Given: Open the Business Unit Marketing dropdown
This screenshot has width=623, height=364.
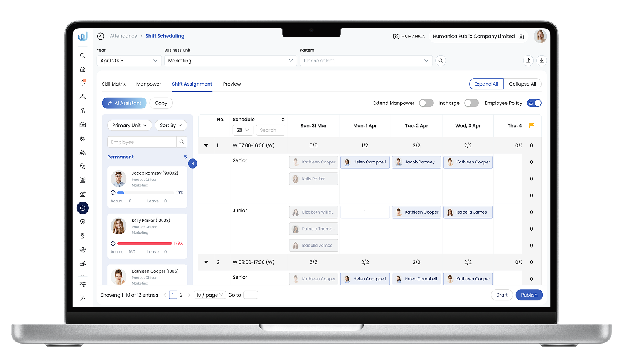Looking at the screenshot, I should point(230,61).
